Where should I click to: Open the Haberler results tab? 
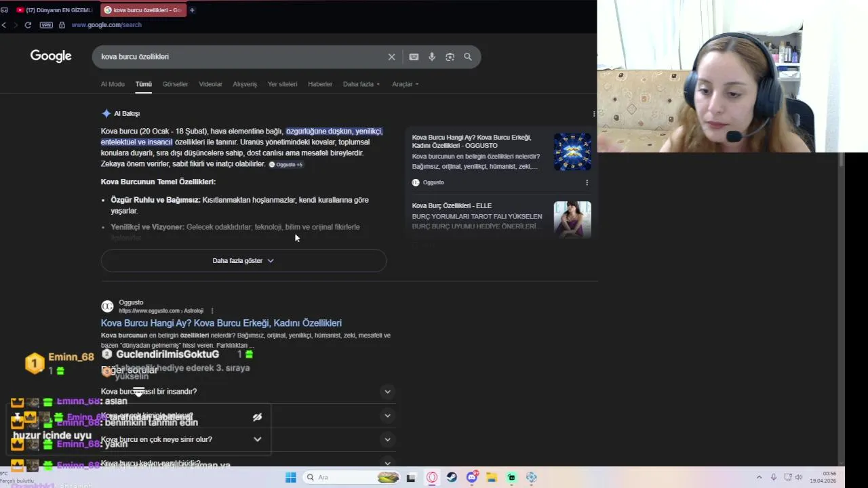(x=320, y=84)
